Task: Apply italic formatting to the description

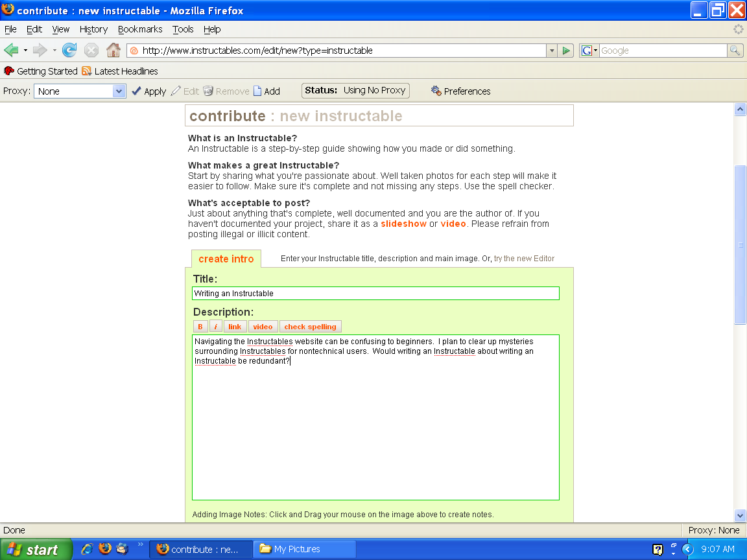Action: point(215,326)
